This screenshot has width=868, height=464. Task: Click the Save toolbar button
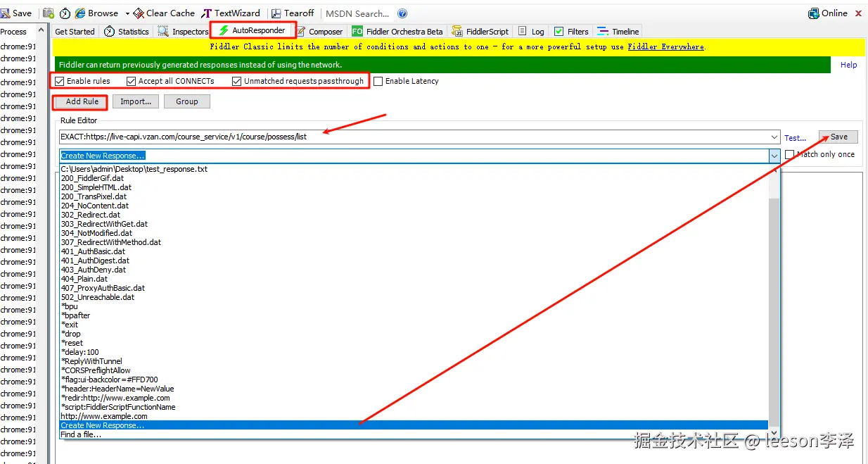16,13
